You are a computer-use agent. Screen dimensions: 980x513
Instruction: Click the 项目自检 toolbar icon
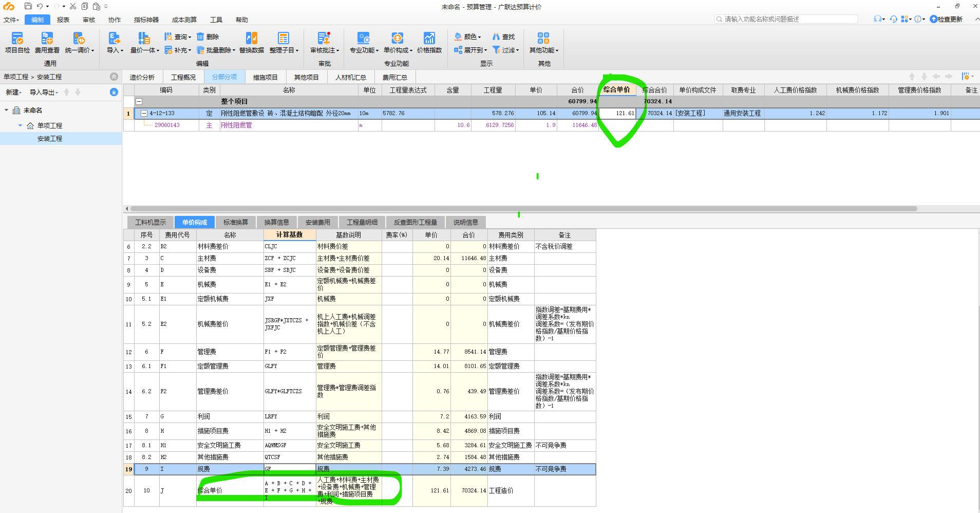pos(17,43)
